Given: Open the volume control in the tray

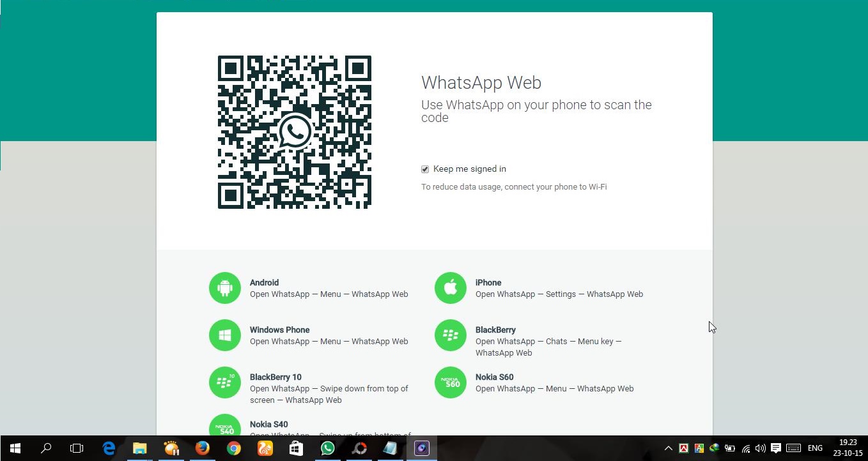Looking at the screenshot, I should [760, 448].
